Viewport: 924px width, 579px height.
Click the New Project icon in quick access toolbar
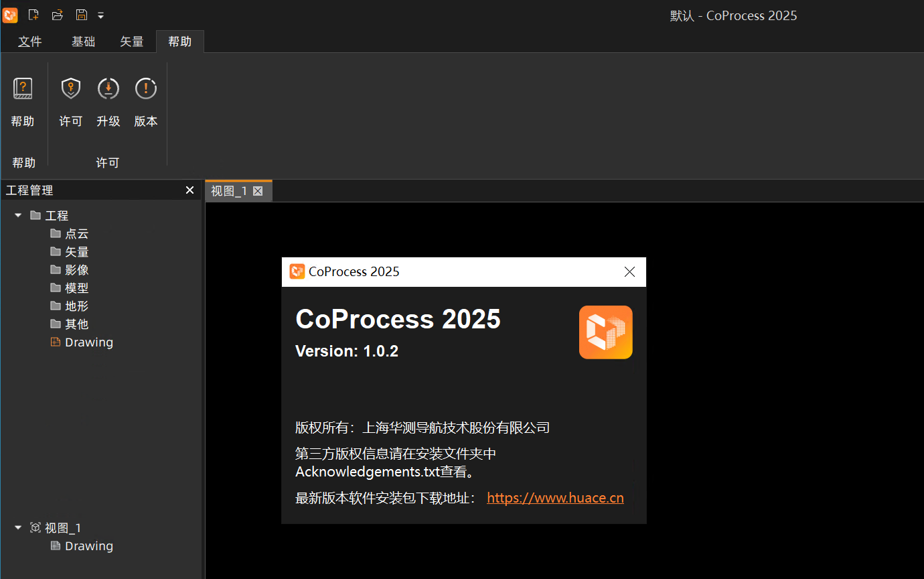point(33,15)
